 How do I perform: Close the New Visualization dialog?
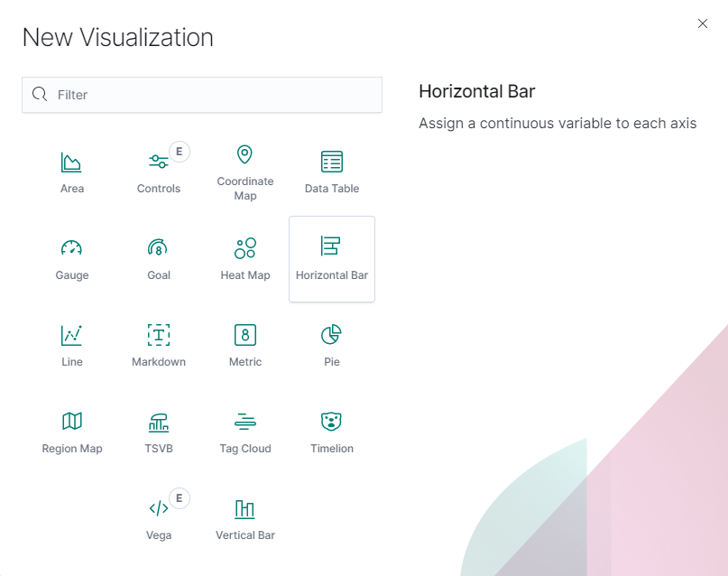(x=703, y=23)
